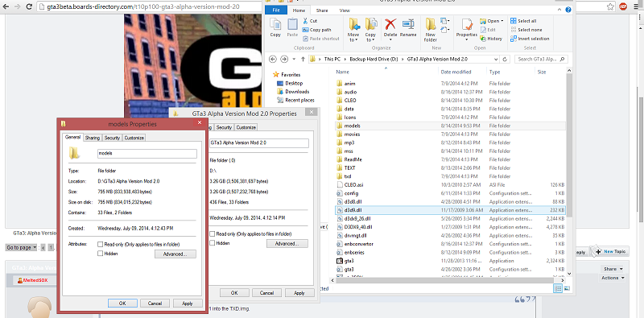Expand the address bar history dropdown
The width and height of the screenshot is (644, 318).
point(496,59)
